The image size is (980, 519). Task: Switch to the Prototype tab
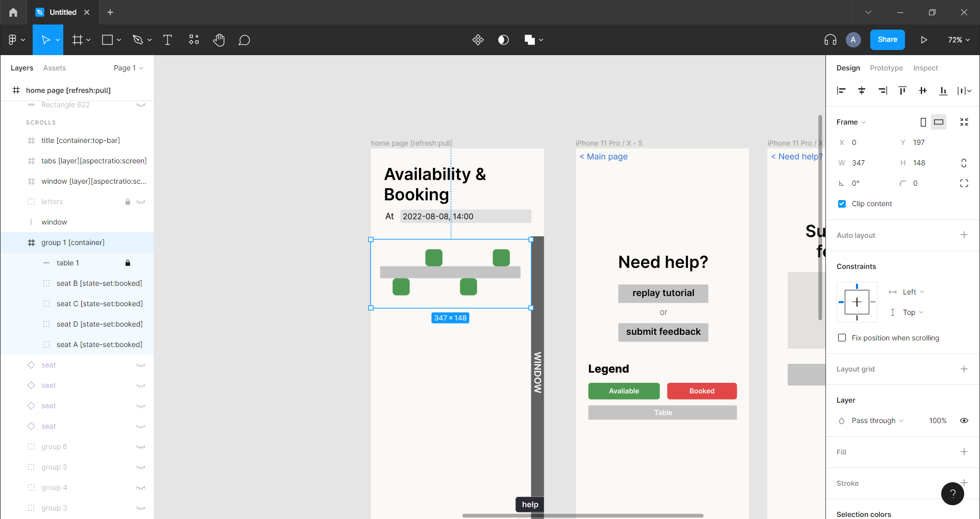[x=887, y=68]
